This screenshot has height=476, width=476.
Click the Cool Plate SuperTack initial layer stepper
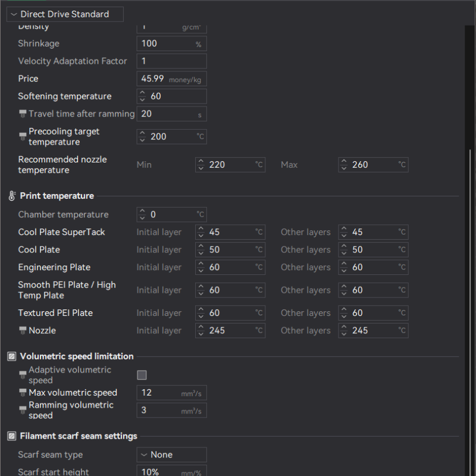pyautogui.click(x=201, y=232)
